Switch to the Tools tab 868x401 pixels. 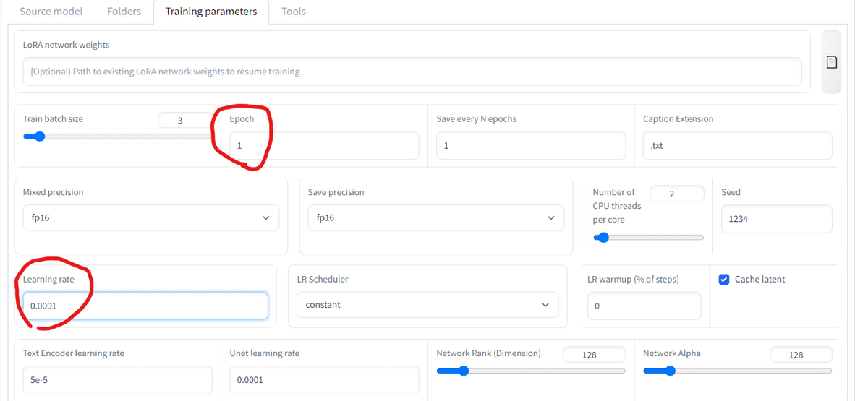(293, 12)
